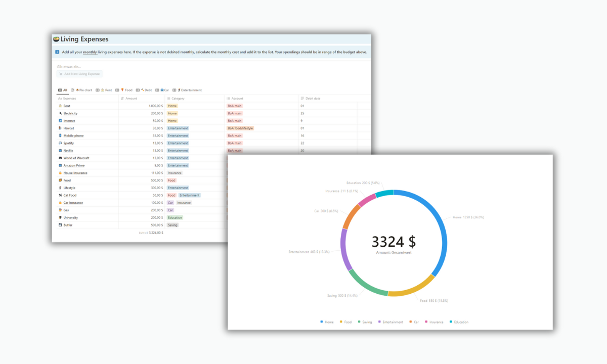Click the Add New Living Expense button

coord(79,74)
